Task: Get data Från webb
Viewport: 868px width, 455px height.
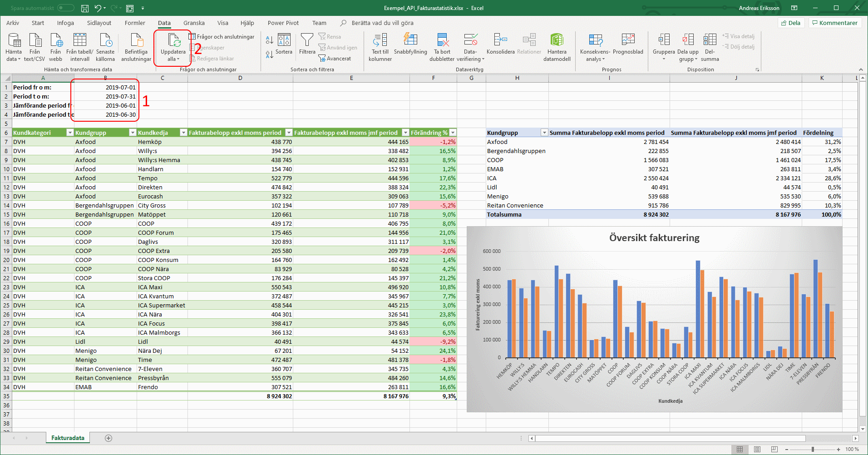Action: (x=55, y=47)
